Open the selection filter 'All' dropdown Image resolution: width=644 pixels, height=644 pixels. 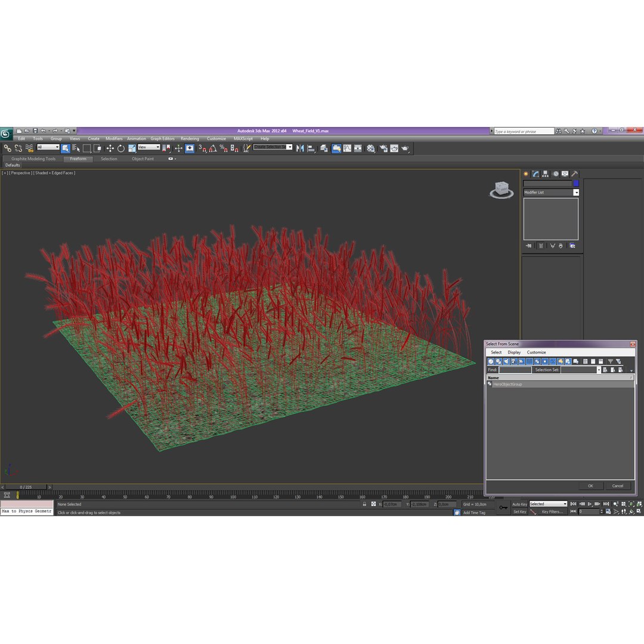(x=48, y=147)
